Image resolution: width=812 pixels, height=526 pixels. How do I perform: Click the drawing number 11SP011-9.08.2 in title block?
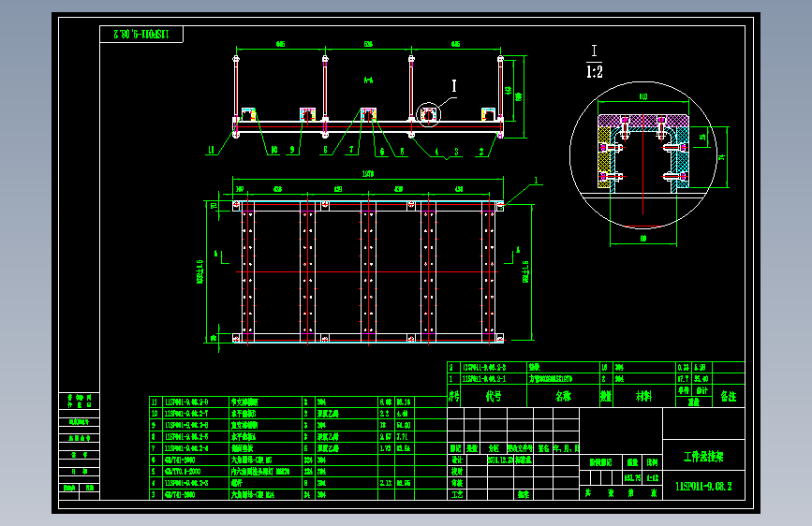point(703,487)
